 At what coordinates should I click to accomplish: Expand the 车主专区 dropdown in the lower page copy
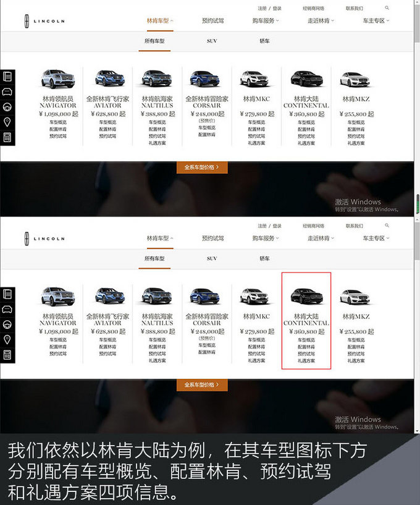(x=376, y=239)
